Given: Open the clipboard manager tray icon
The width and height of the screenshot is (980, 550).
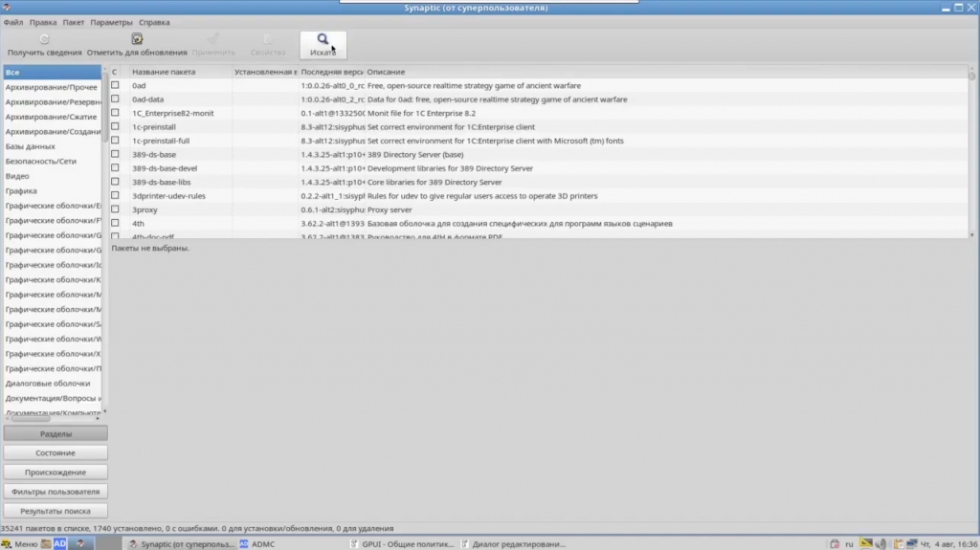Looking at the screenshot, I should pyautogui.click(x=898, y=543).
